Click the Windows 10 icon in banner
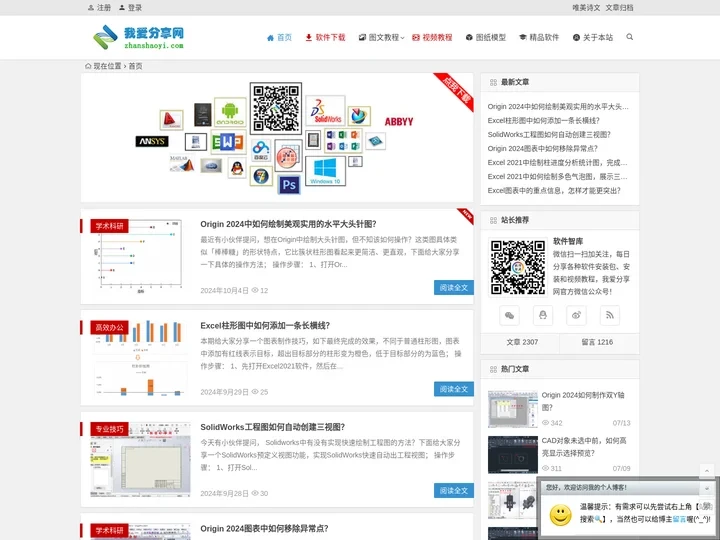Image resolution: width=720 pixels, height=540 pixels. 325,171
